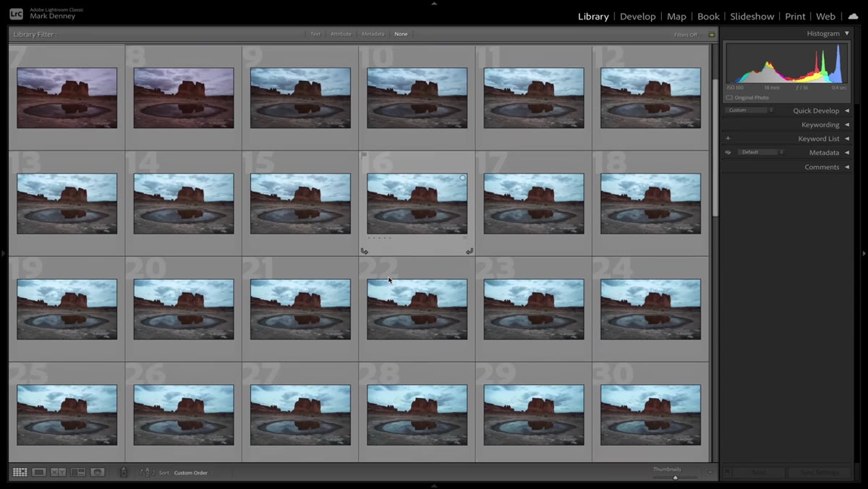Image resolution: width=868 pixels, height=489 pixels.
Task: Switch to the Book module
Action: [x=708, y=16]
